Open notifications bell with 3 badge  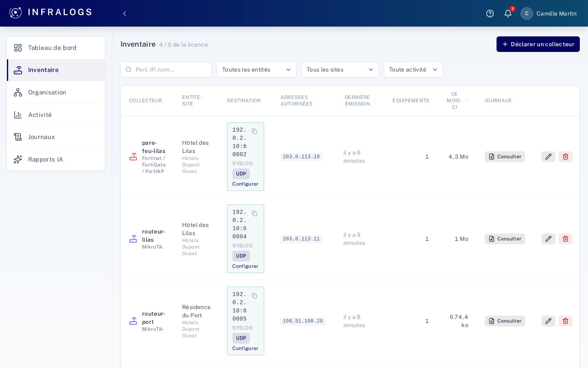tap(508, 13)
